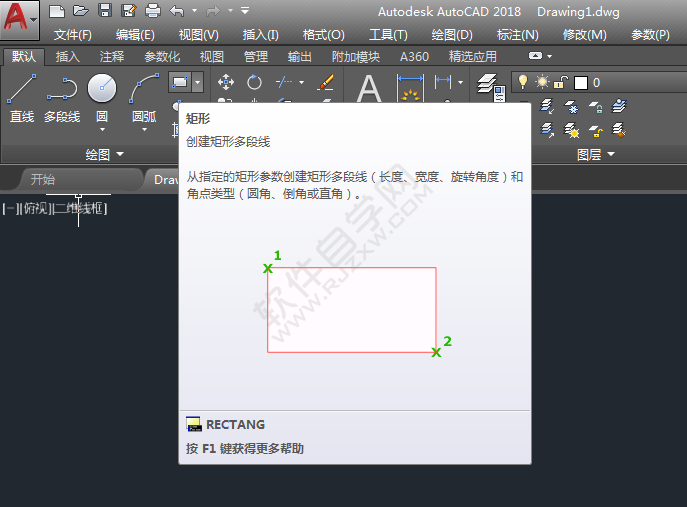The width and height of the screenshot is (687, 507).
Task: Select the Rotate tool icon
Action: 254,82
